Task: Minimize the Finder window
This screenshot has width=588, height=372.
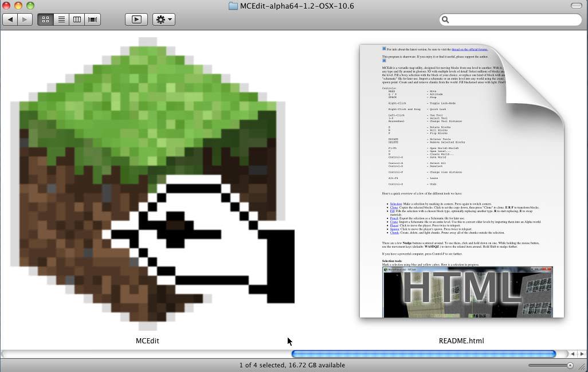Action: [x=18, y=6]
